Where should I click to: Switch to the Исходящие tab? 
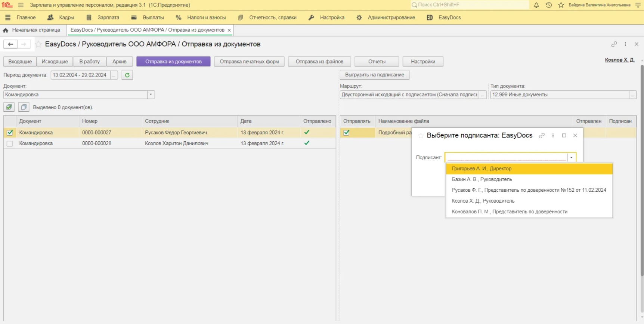pos(55,62)
